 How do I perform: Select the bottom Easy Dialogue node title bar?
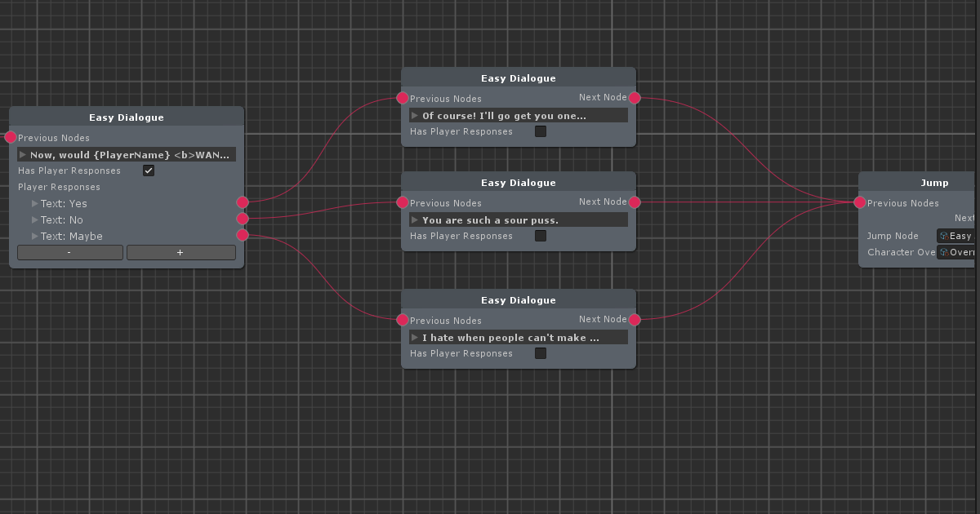point(519,299)
